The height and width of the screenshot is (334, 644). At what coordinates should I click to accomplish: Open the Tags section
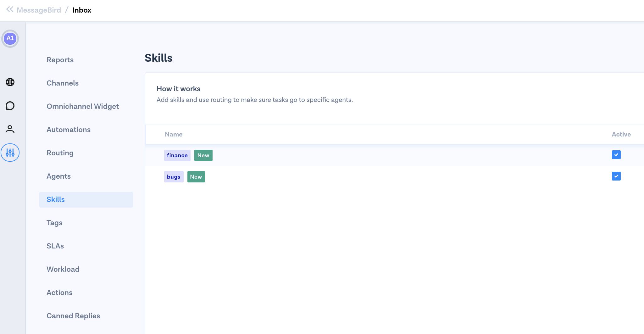[54, 223]
